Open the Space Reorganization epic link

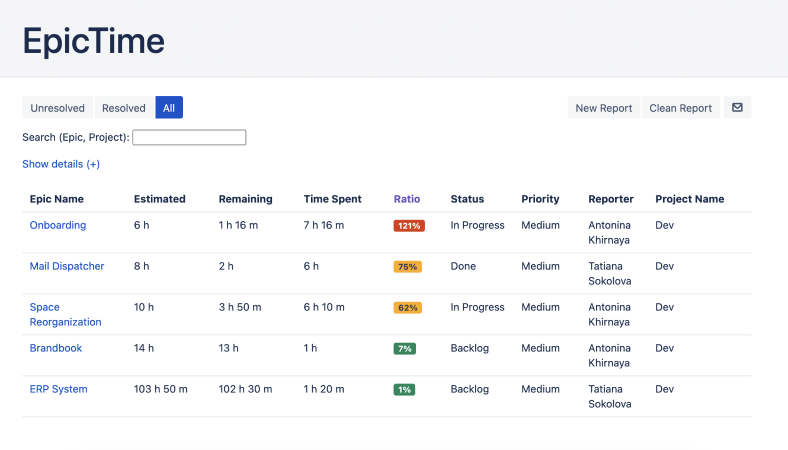click(65, 314)
